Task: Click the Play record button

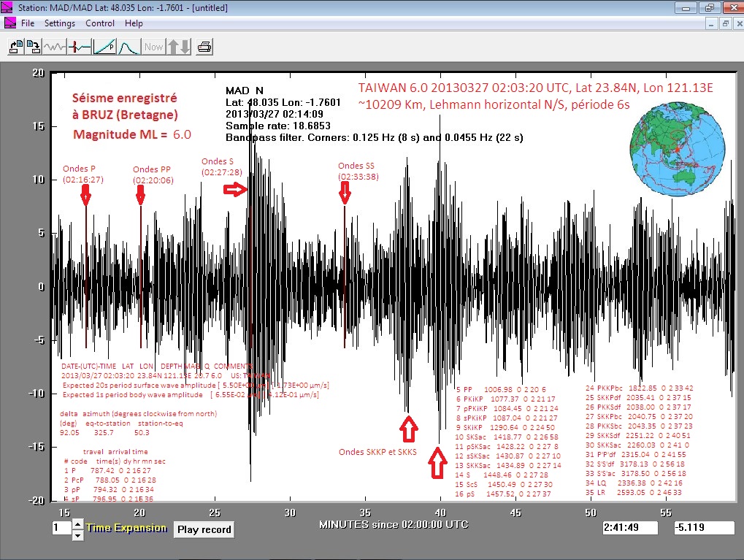Action: point(204,529)
